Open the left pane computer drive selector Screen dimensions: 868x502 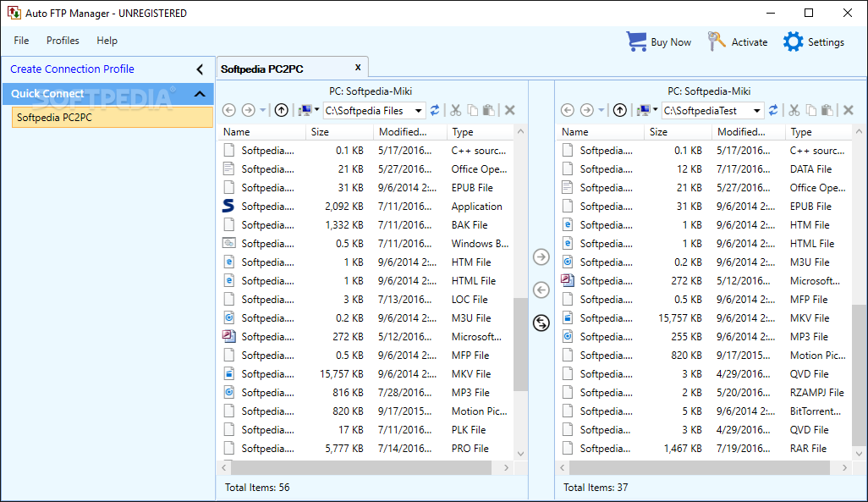[x=309, y=110]
